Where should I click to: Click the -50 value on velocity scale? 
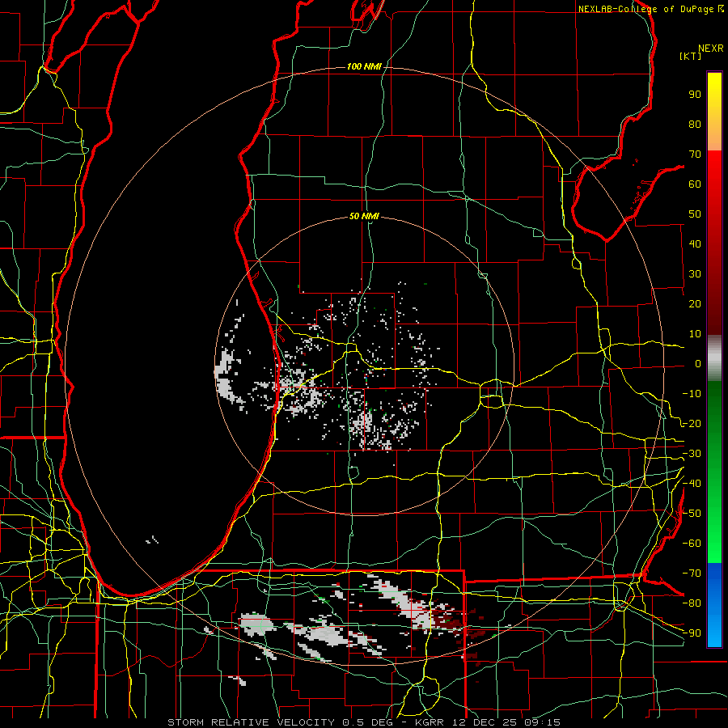coord(692,513)
